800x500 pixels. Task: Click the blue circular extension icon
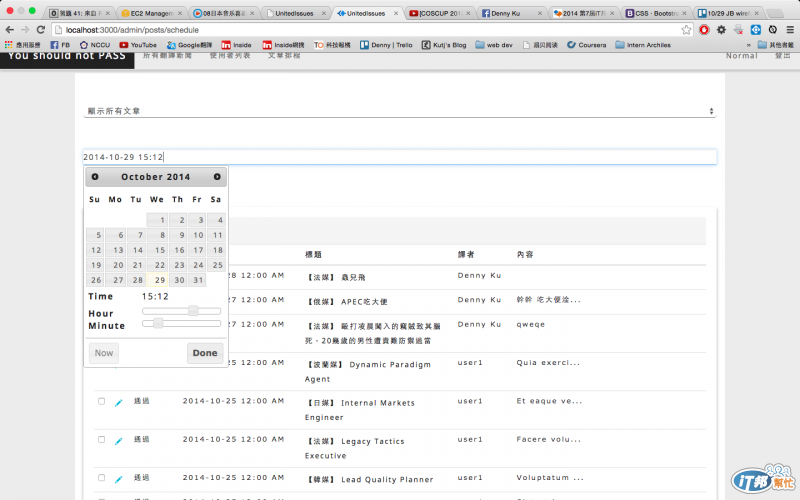[756, 30]
